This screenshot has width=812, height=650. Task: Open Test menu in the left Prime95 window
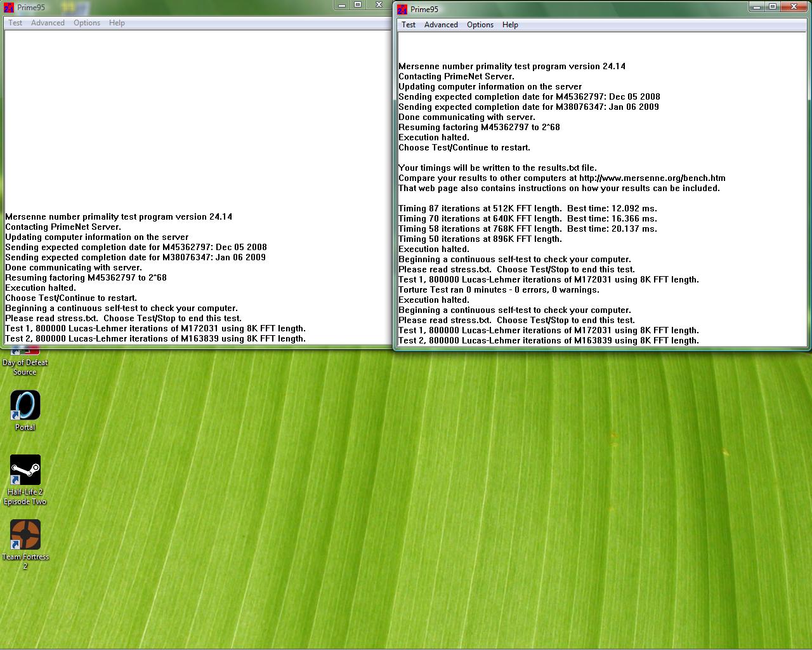[15, 23]
